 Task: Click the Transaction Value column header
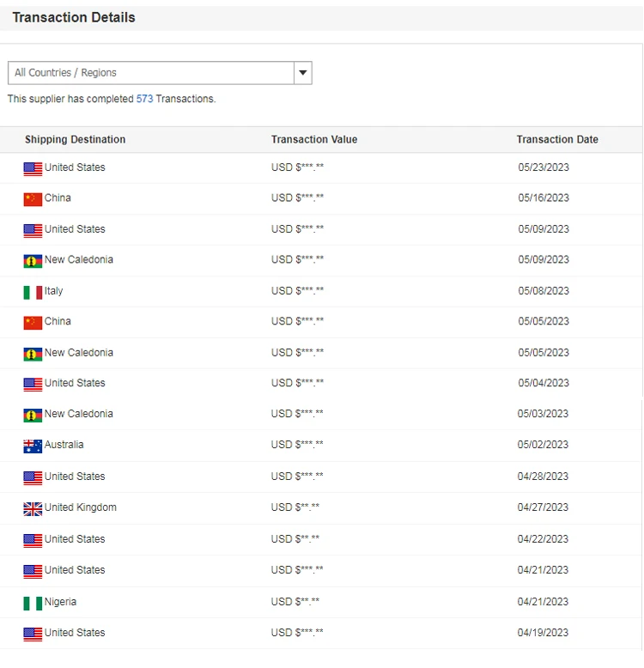tap(314, 139)
